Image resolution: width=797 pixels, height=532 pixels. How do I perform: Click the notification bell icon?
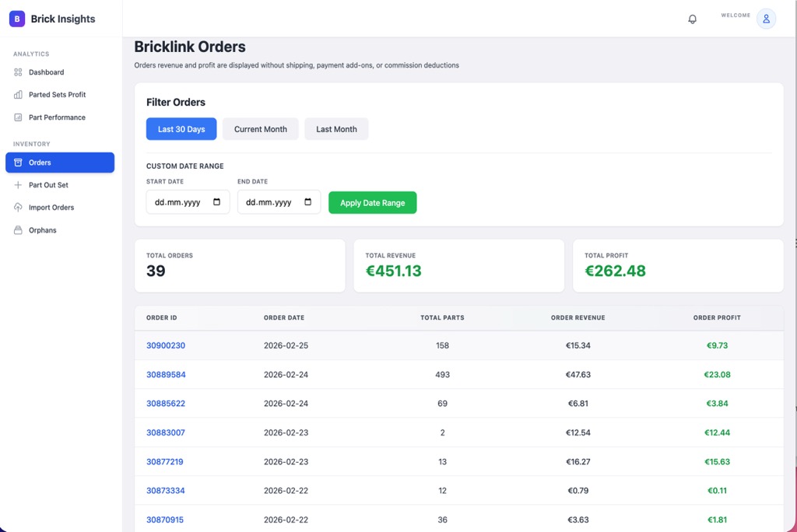692,19
